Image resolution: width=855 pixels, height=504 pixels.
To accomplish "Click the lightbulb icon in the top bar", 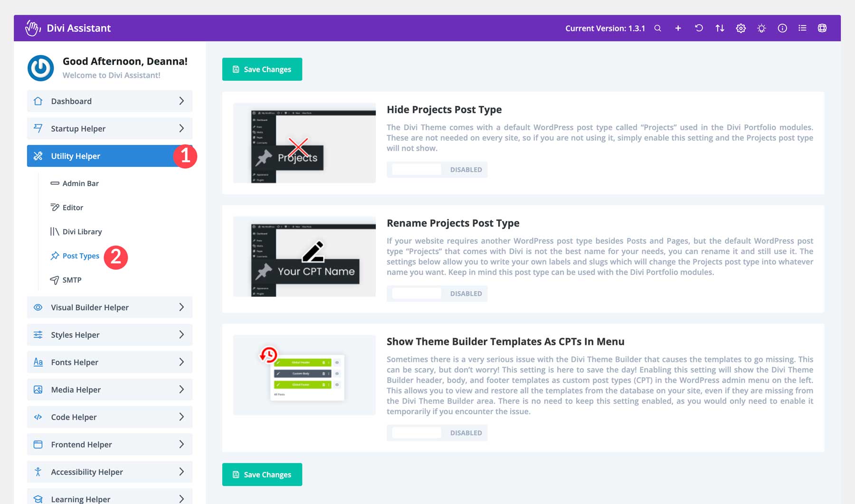I will click(761, 28).
